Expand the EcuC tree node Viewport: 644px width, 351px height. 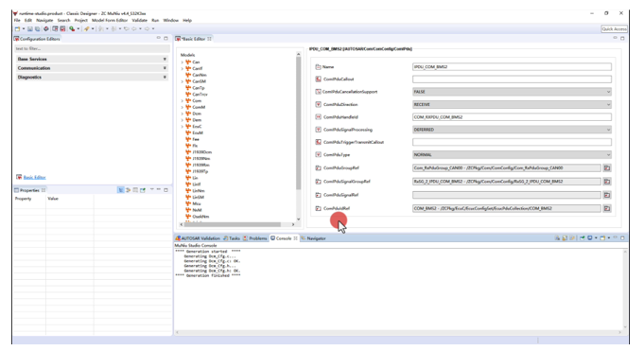pyautogui.click(x=183, y=126)
